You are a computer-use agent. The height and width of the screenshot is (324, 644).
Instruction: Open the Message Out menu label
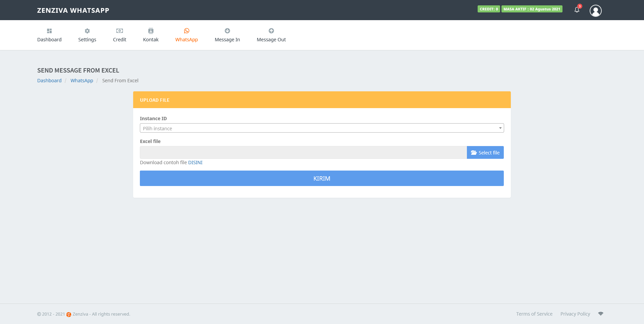click(271, 40)
